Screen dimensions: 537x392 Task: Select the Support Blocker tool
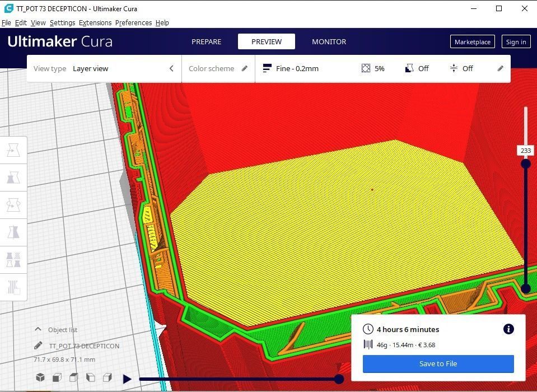point(13,287)
